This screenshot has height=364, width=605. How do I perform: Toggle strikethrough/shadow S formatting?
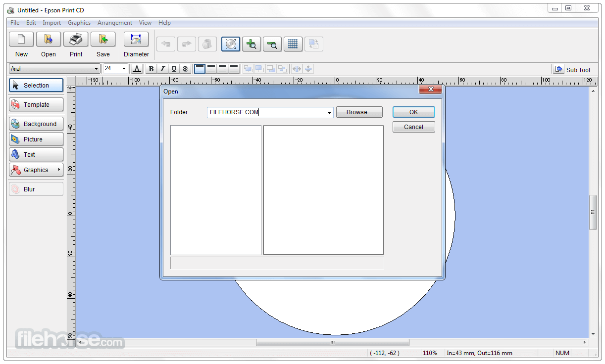tap(185, 69)
